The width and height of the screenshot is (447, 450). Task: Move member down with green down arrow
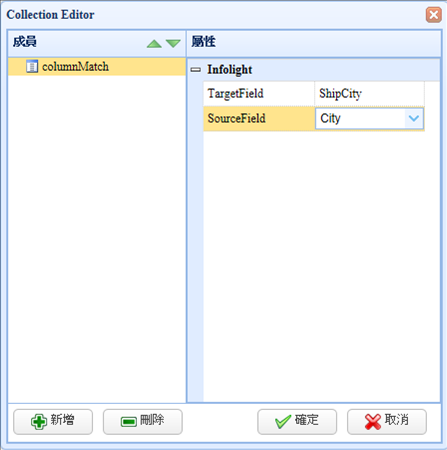[x=173, y=43]
